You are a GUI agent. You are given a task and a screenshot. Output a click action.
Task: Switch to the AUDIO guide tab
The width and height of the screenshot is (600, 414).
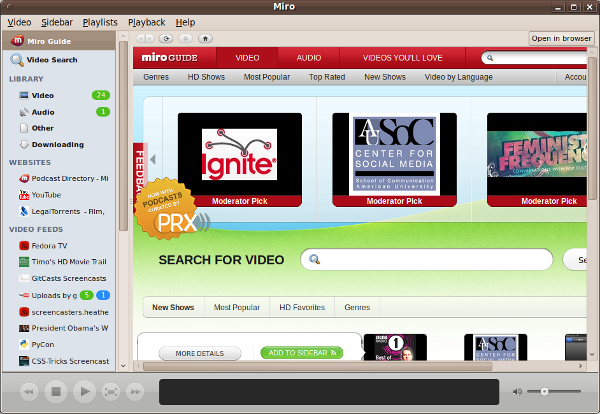click(309, 58)
